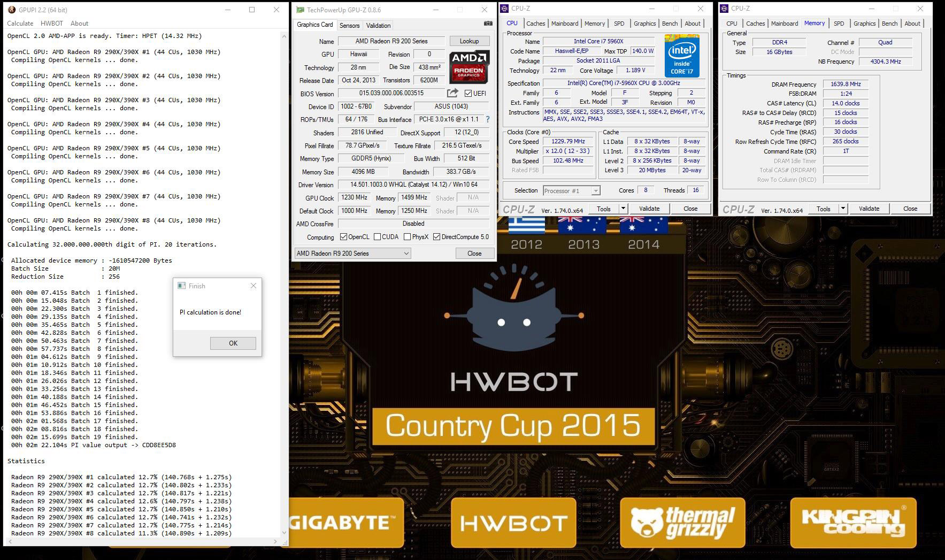
Task: Click the Intel Core i7 logo badge
Action: [x=682, y=56]
